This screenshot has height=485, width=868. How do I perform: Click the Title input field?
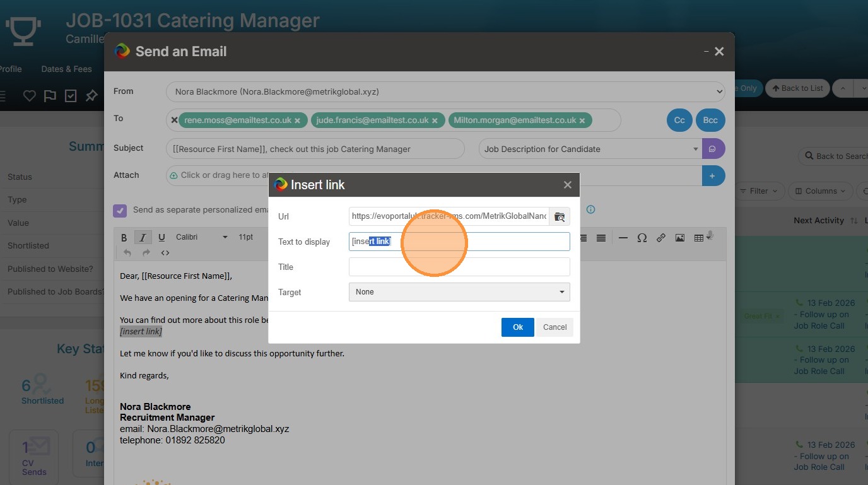pos(459,267)
